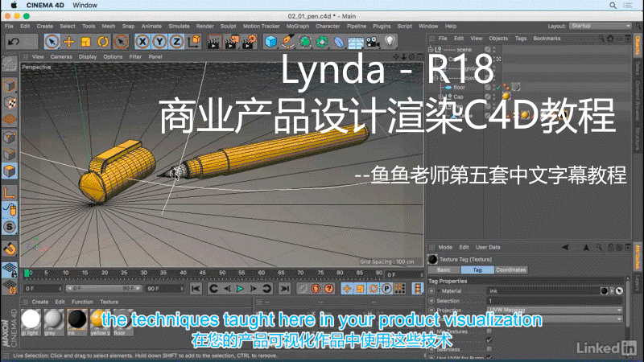Click Play Forwards button

point(240,289)
